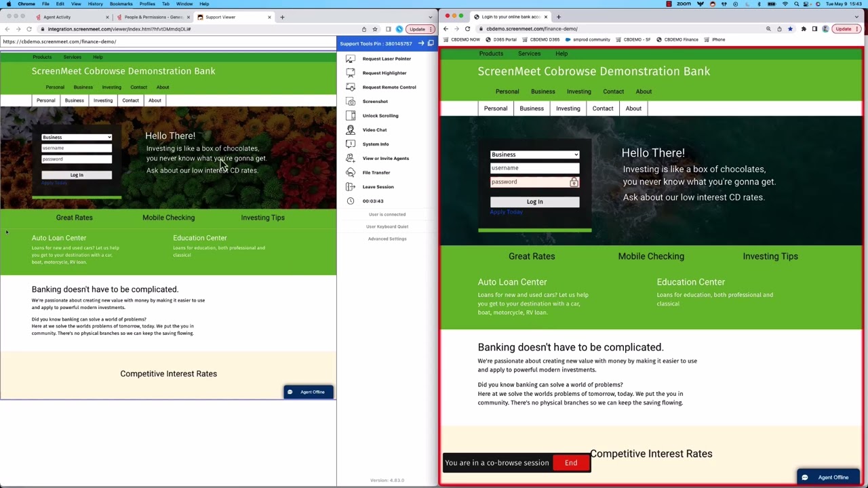
Task: Click the Request Laser Pointer icon
Action: (350, 58)
